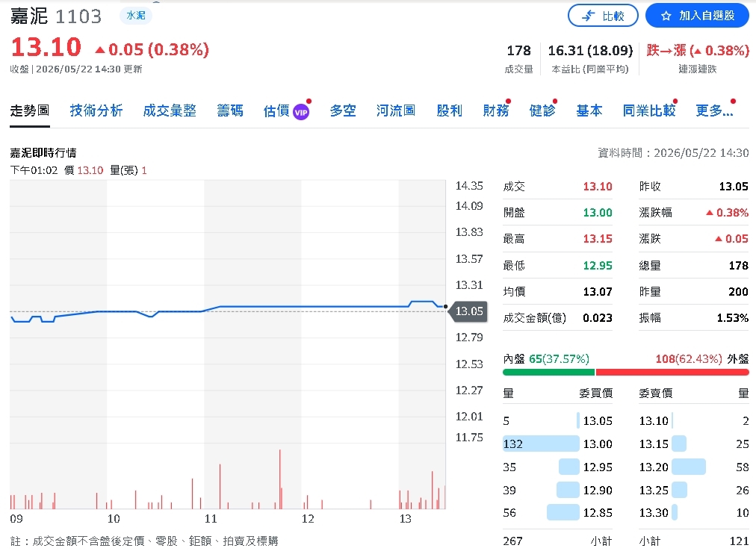Switch to the 河流圖 tab

pyautogui.click(x=395, y=111)
